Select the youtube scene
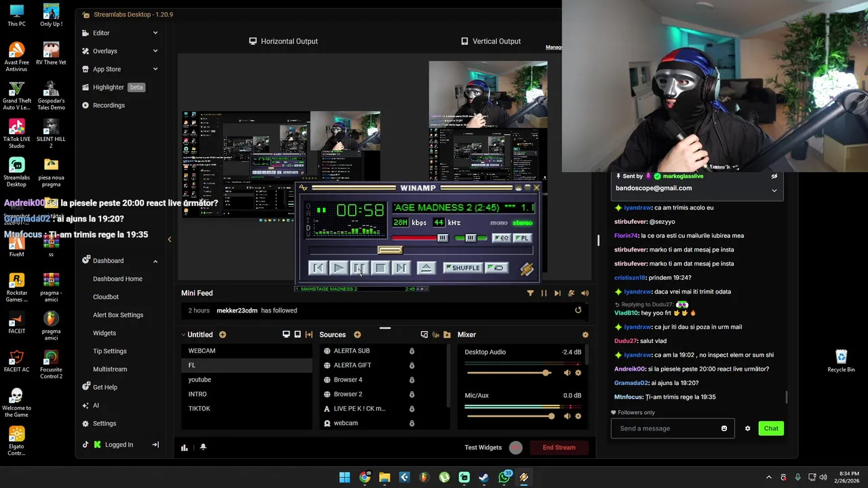 pos(247,380)
